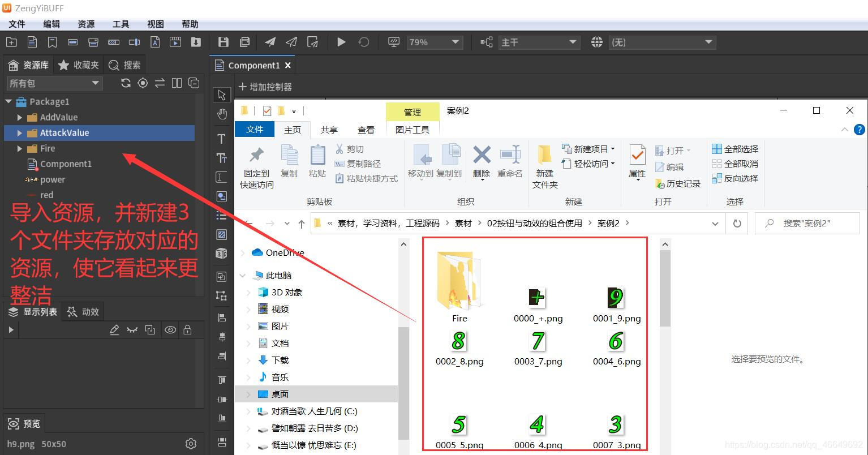The height and width of the screenshot is (455, 868).
Task: Open the 编辑 menu
Action: point(51,24)
